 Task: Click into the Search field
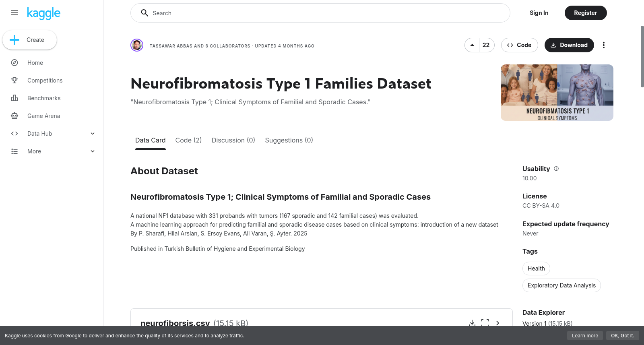pos(320,13)
